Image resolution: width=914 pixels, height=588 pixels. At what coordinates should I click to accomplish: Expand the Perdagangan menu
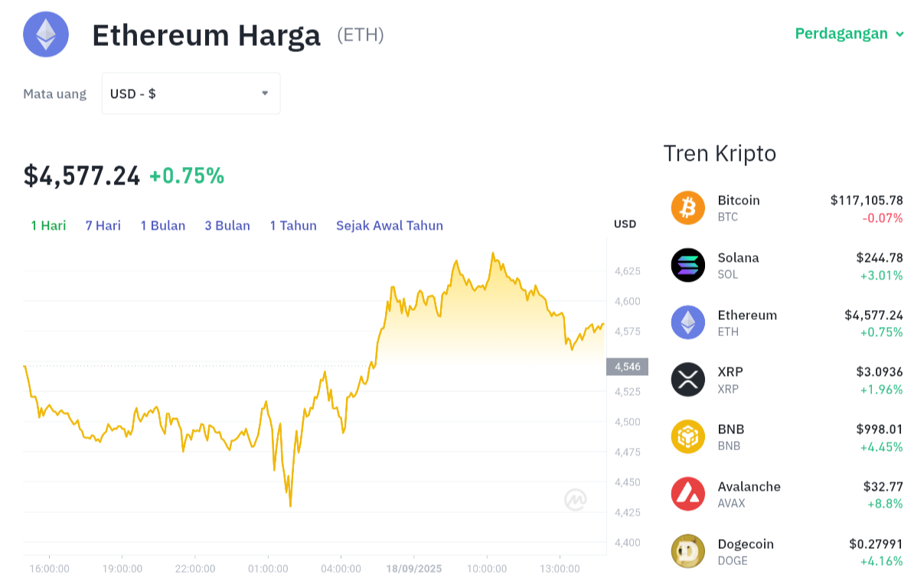[849, 34]
